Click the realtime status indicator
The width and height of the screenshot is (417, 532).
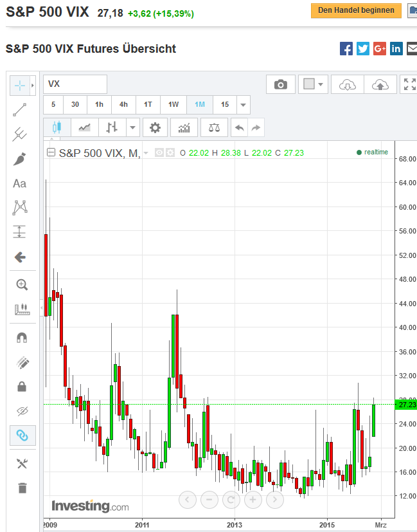coord(372,152)
